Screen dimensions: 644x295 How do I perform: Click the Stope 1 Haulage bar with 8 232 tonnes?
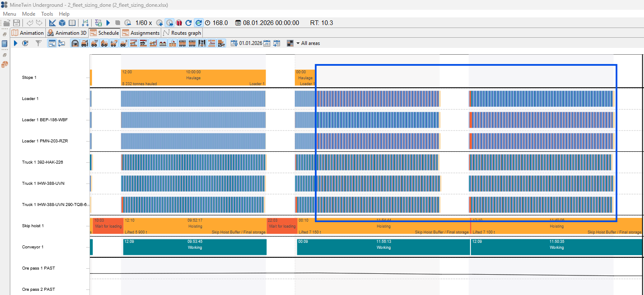[x=193, y=78]
